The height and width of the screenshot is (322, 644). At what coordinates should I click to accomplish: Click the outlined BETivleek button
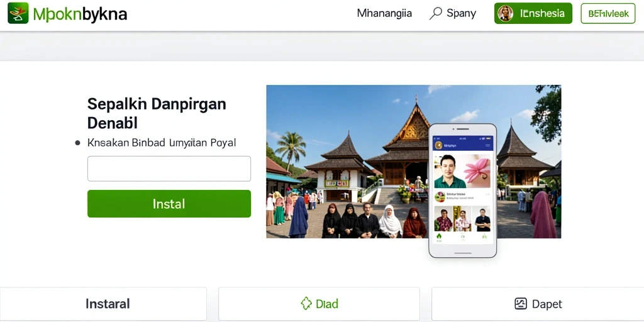(608, 14)
